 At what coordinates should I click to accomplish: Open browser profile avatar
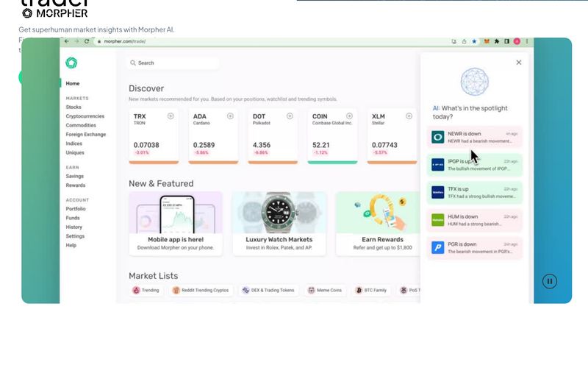click(x=517, y=41)
